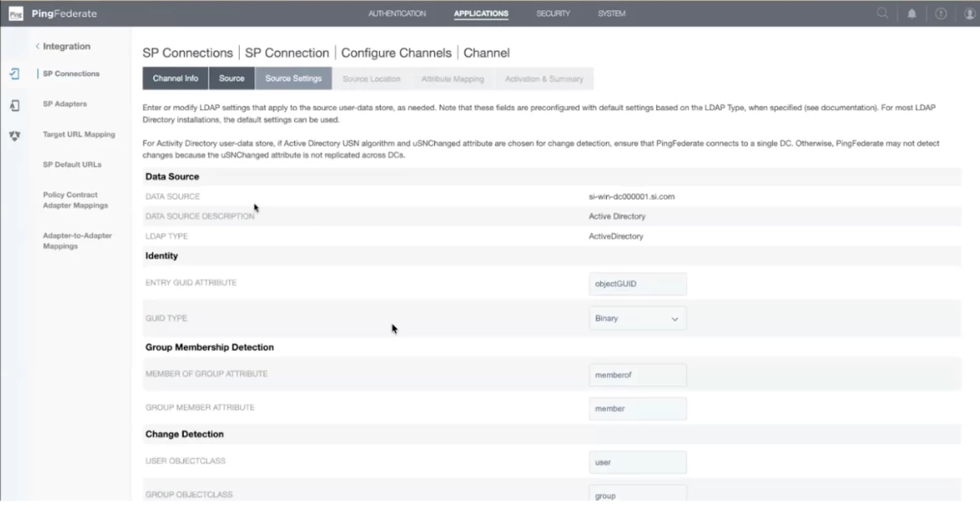Open the Security menu

[x=553, y=14]
